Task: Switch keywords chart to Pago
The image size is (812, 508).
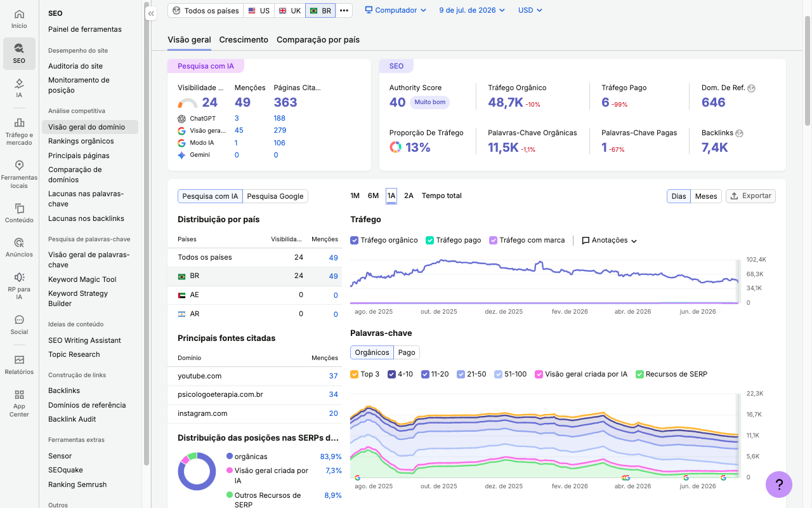Action: (407, 352)
